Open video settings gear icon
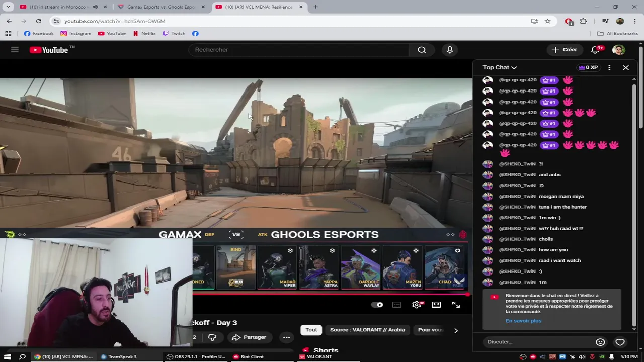This screenshot has height=362, width=644. pos(417,305)
